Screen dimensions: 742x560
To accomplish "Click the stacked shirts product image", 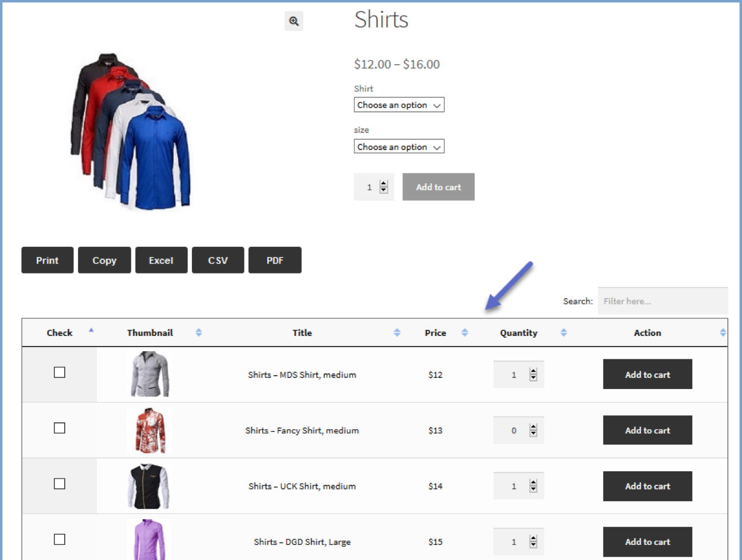I will [x=131, y=132].
